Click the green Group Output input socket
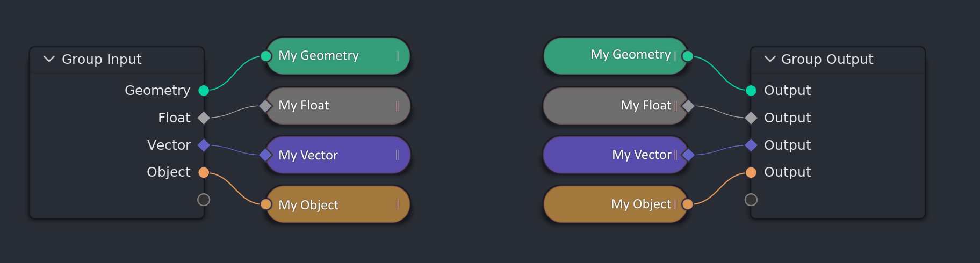This screenshot has height=263, width=980. pyautogui.click(x=751, y=90)
